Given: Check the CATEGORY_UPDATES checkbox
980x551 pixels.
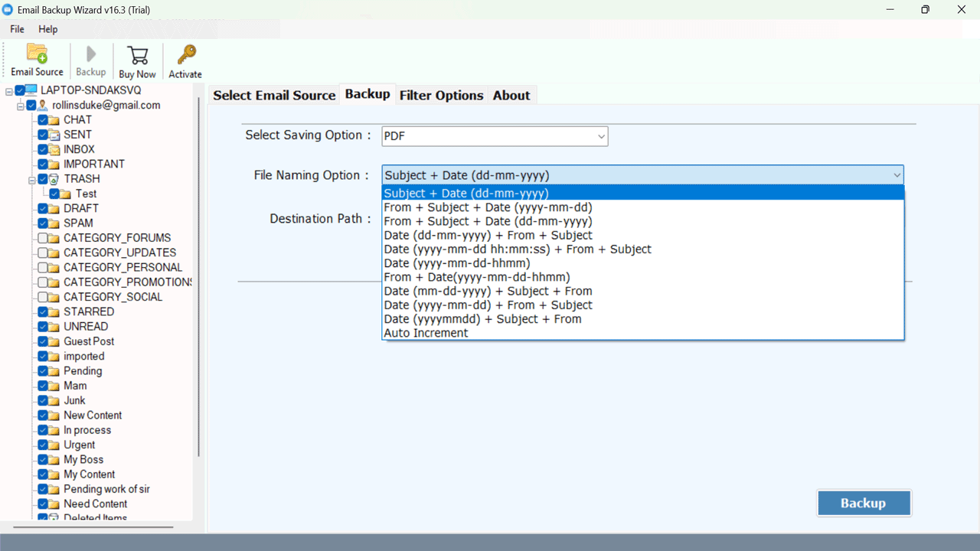Looking at the screenshot, I should [43, 253].
